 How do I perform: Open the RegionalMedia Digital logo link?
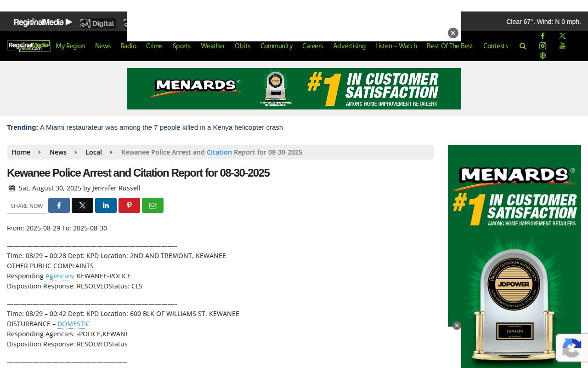(97, 23)
